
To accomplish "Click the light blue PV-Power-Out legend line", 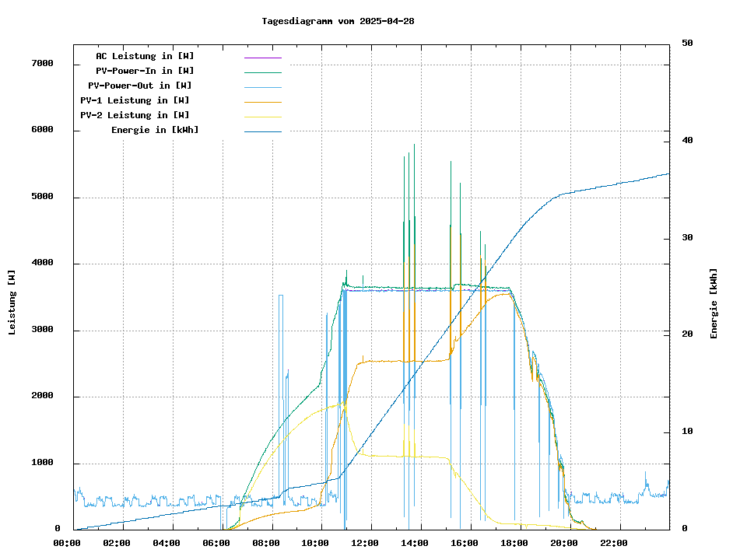I will (263, 87).
